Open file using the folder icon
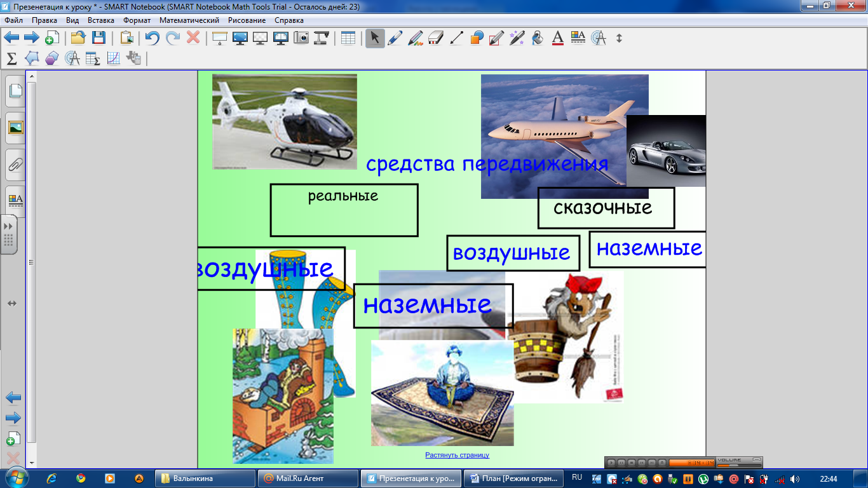 (78, 38)
